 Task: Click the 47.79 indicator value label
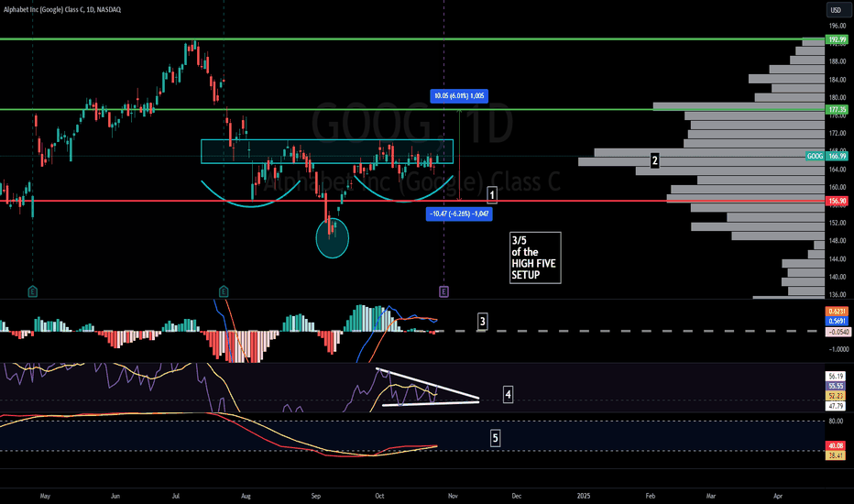click(836, 406)
